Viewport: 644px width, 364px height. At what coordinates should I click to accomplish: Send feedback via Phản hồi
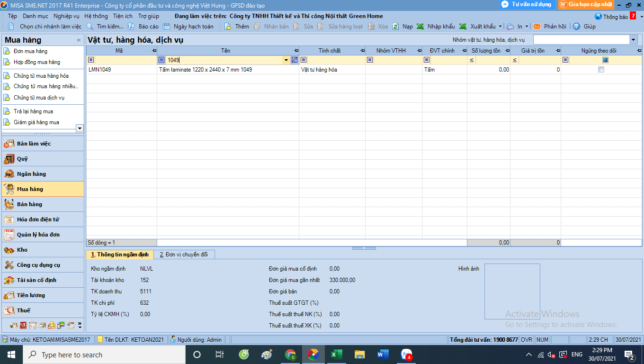pyautogui.click(x=550, y=27)
